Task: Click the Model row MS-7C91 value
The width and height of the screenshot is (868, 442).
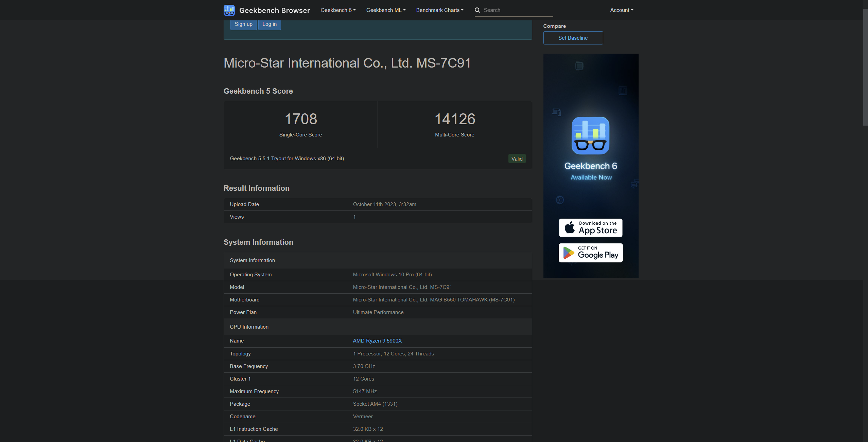Action: [x=402, y=287]
